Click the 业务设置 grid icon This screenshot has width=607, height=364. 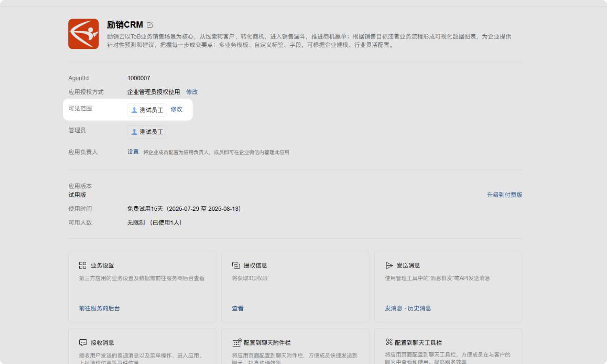83,265
